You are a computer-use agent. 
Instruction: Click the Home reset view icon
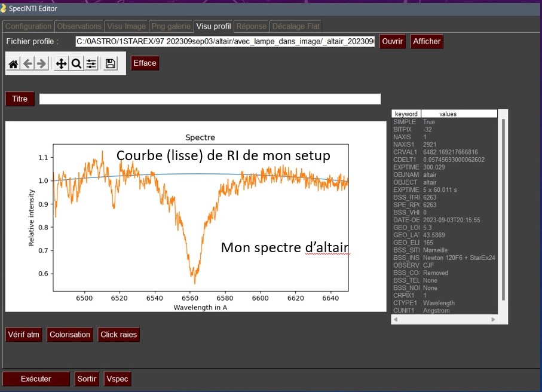click(13, 63)
